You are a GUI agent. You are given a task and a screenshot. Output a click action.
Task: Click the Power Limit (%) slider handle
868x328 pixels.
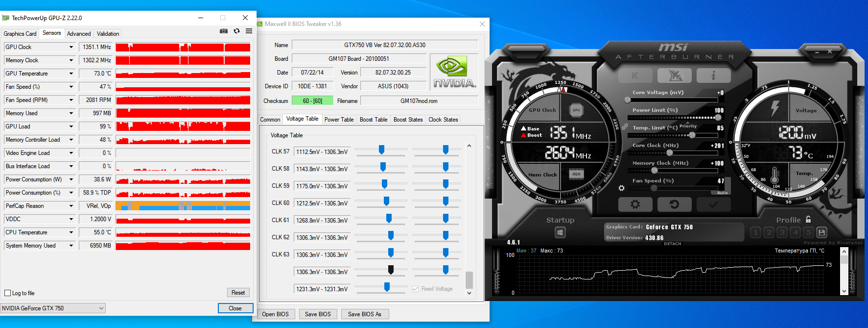click(718, 117)
